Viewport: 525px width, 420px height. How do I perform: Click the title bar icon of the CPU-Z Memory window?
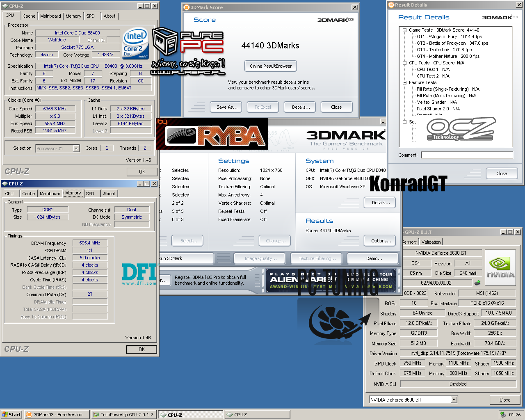tap(5, 184)
